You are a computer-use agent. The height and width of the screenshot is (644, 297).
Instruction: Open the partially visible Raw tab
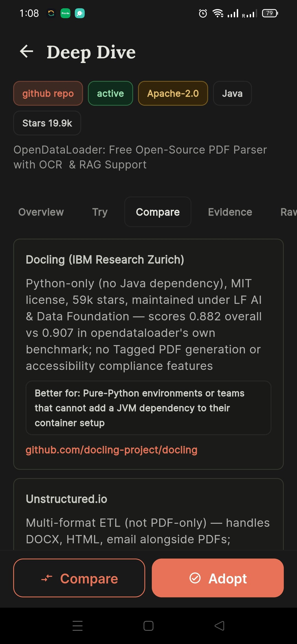click(x=288, y=212)
